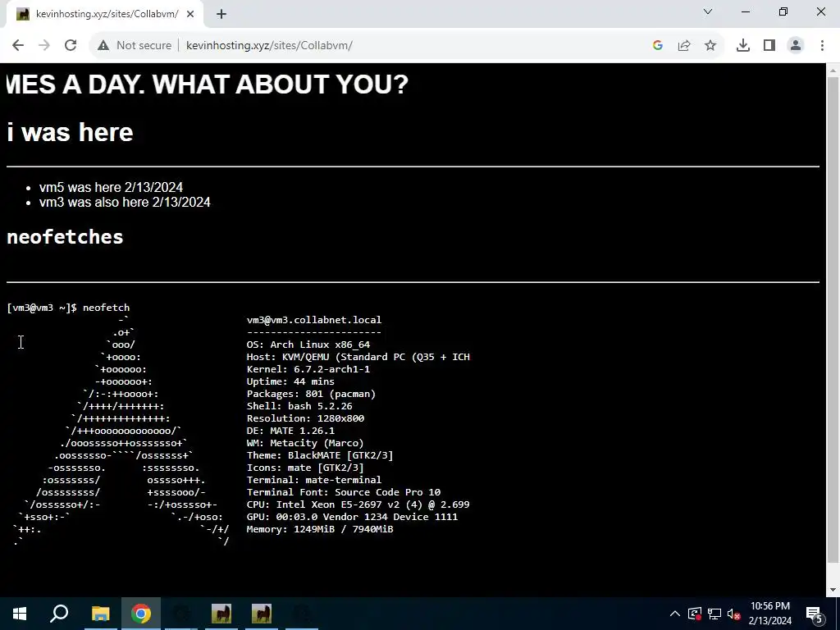The image size is (840, 630).
Task: Close the kevinhosting.xyz tab
Action: 190,15
